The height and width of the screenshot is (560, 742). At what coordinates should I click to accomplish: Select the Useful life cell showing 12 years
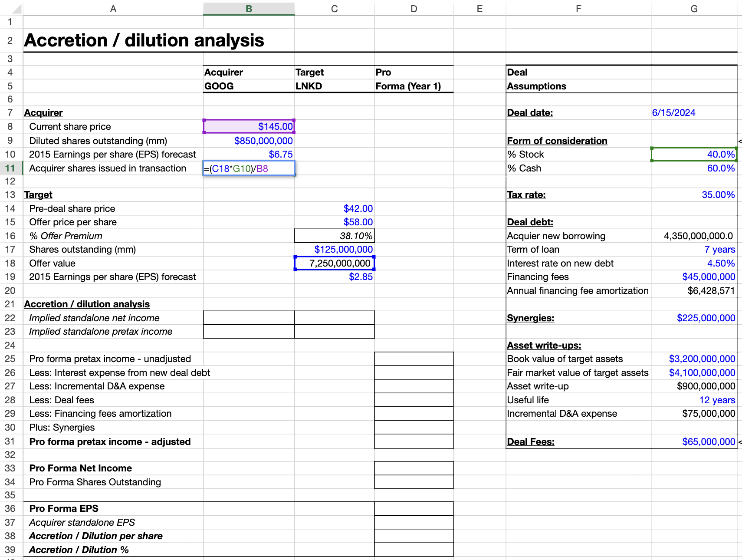click(x=693, y=400)
